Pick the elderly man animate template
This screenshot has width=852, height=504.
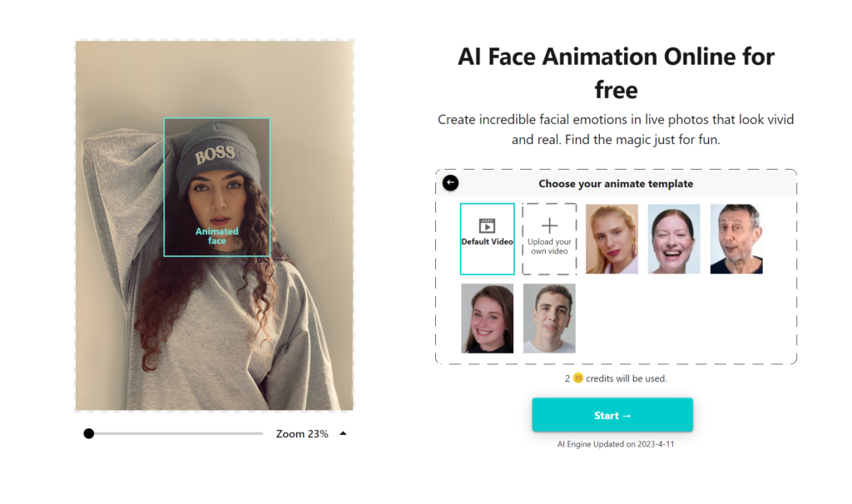click(x=736, y=239)
